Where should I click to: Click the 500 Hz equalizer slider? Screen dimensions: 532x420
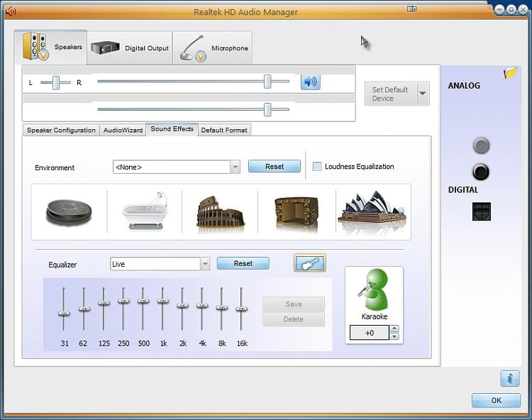pos(143,301)
